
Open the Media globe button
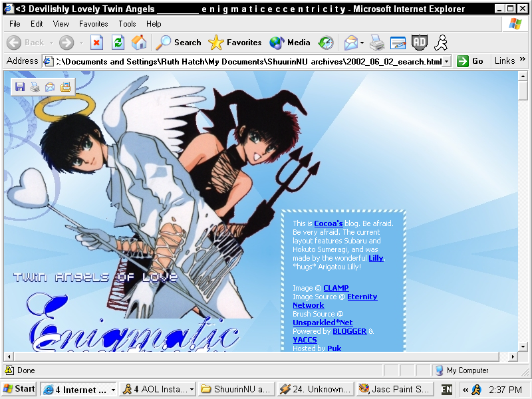click(x=290, y=43)
